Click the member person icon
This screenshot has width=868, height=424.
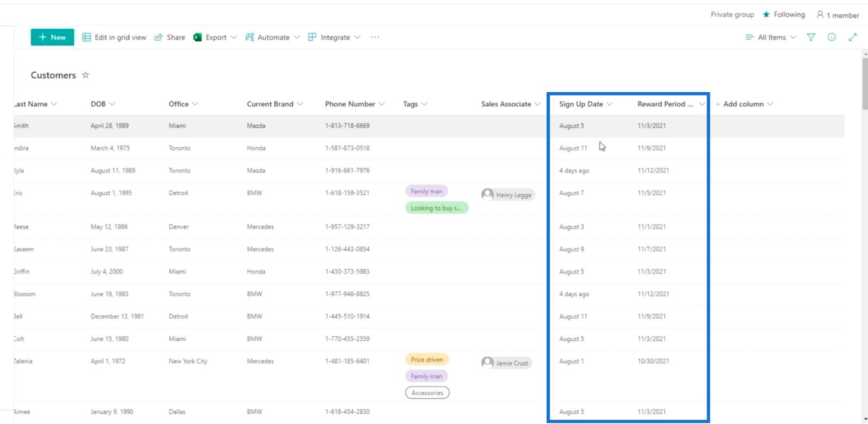(x=820, y=15)
